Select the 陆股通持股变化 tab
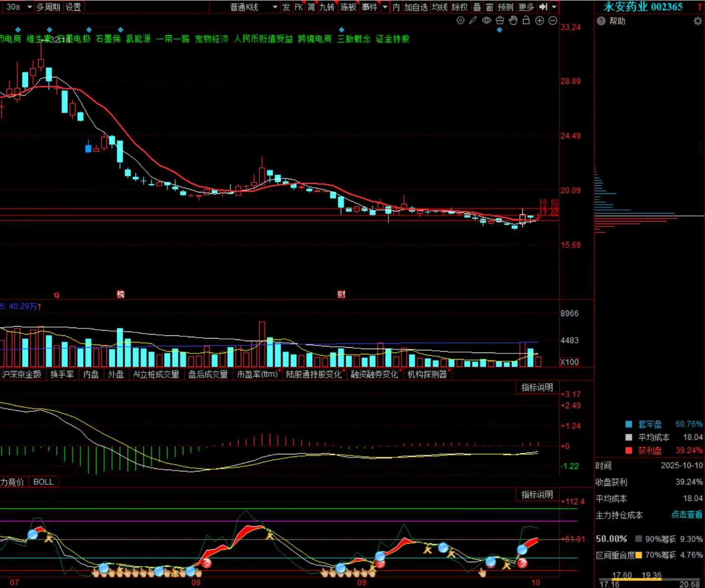The image size is (705, 588). coord(314,374)
